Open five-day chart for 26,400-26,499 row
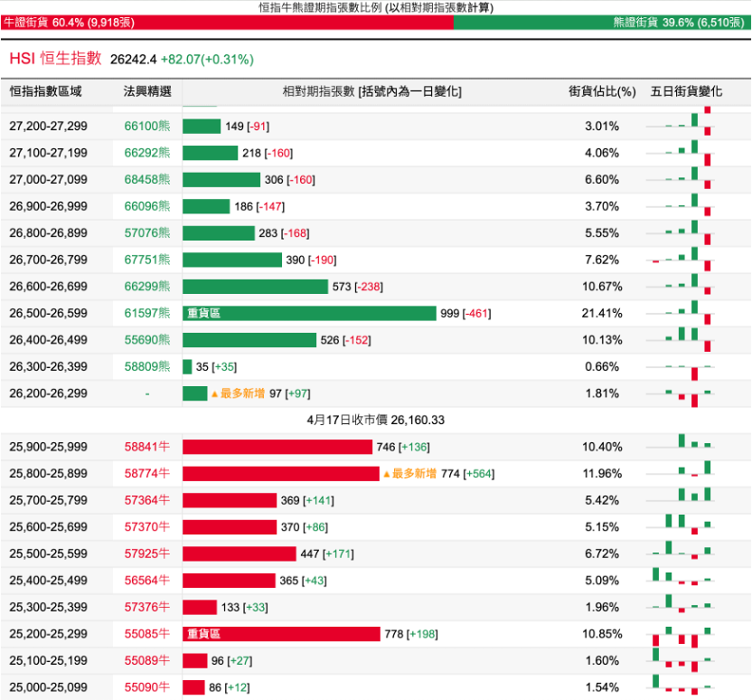The width and height of the screenshot is (752, 700). 681,340
